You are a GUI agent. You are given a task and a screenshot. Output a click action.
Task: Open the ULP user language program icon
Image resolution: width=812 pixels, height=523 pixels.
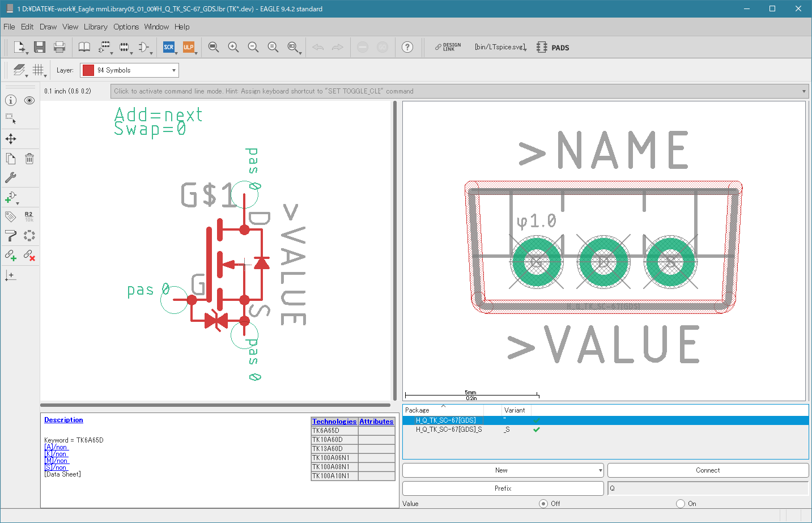(x=188, y=47)
